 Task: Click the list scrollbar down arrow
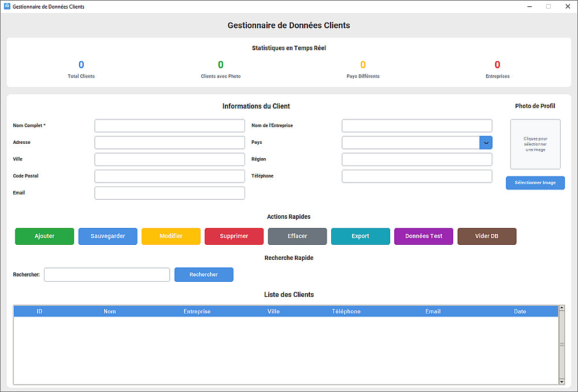(562, 382)
